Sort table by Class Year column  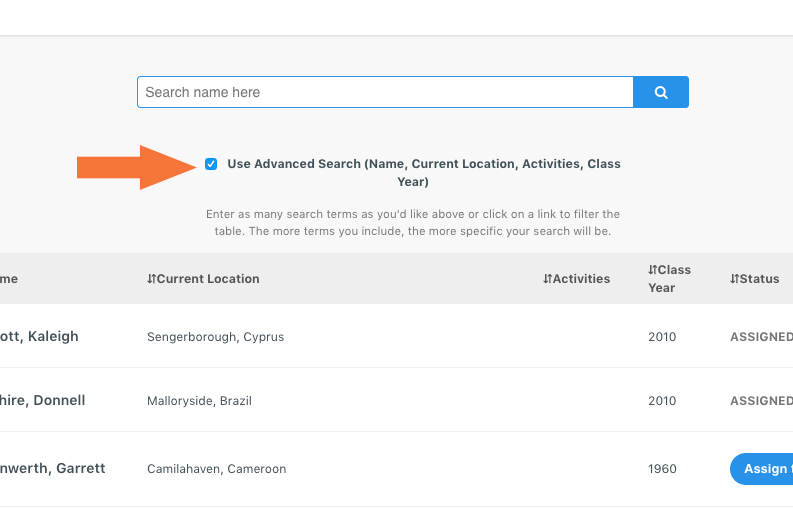pyautogui.click(x=668, y=279)
